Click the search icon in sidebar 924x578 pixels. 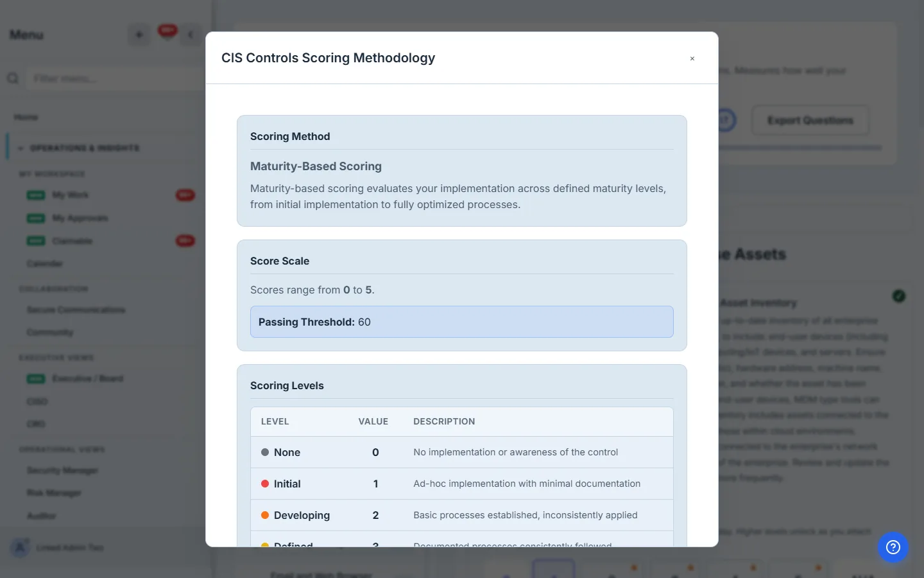tap(13, 78)
